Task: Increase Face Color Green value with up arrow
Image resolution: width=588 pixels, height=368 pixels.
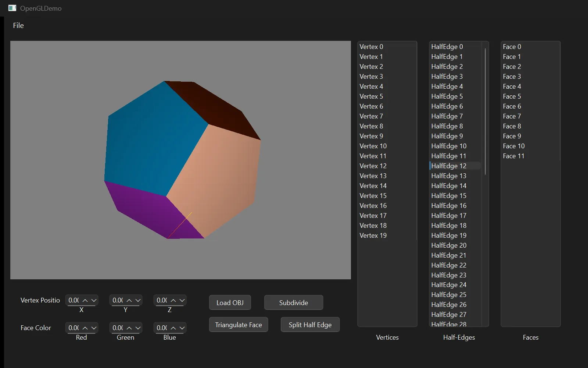Action: click(129, 328)
